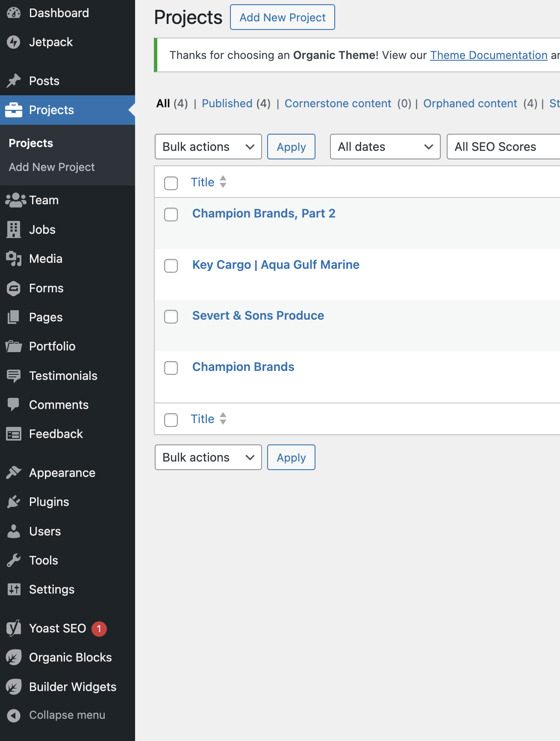This screenshot has width=560, height=741.
Task: Check the Champion Brands, Part 2 checkbox
Action: [171, 214]
